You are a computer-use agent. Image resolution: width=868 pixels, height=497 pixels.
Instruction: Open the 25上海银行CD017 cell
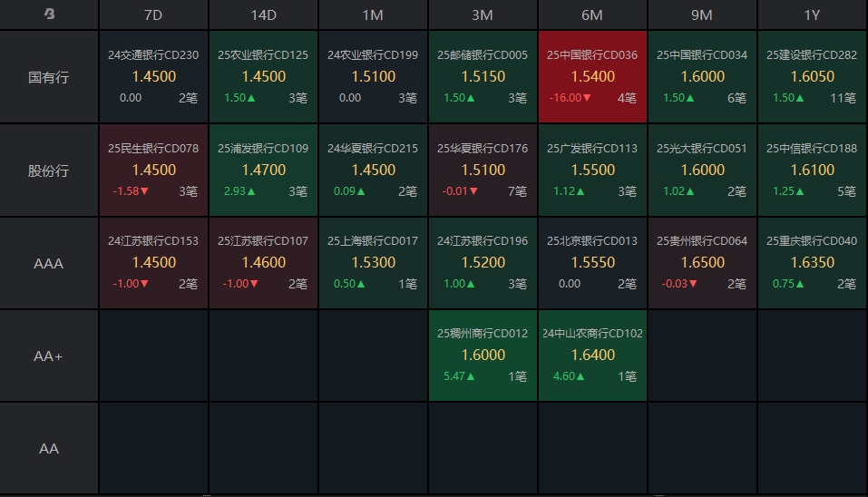373,263
